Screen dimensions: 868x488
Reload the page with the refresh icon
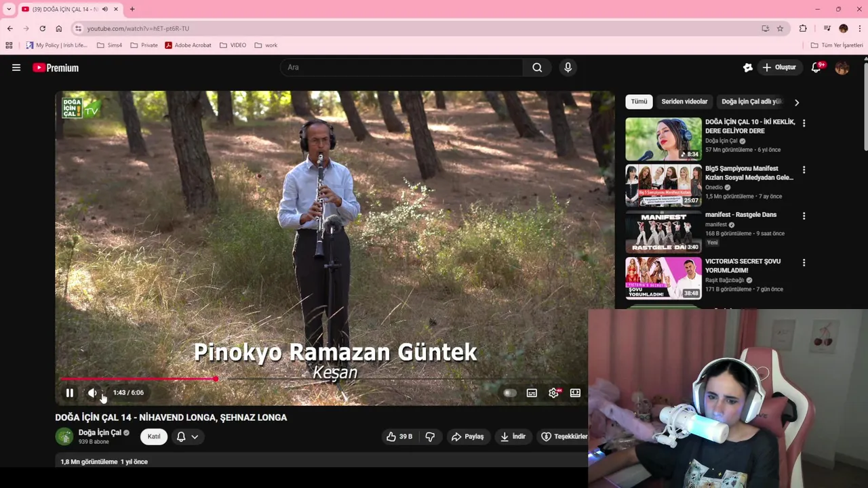[x=42, y=28]
